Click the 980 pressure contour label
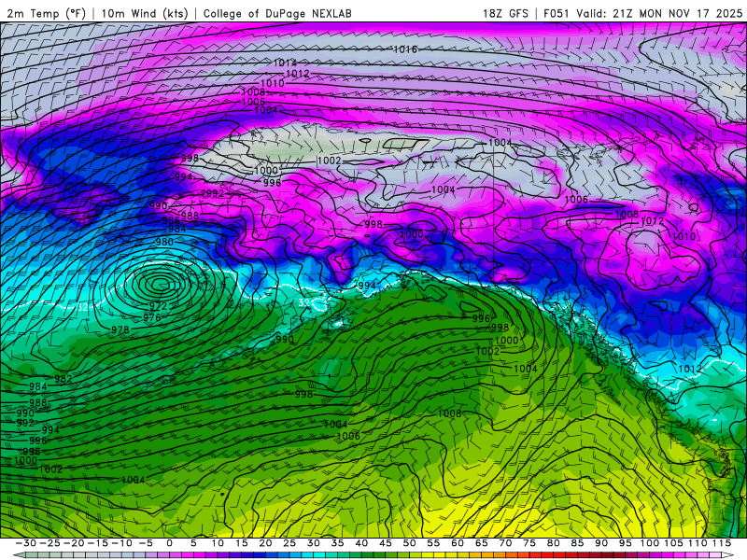Screen dimensions: 747x560 click(164, 242)
